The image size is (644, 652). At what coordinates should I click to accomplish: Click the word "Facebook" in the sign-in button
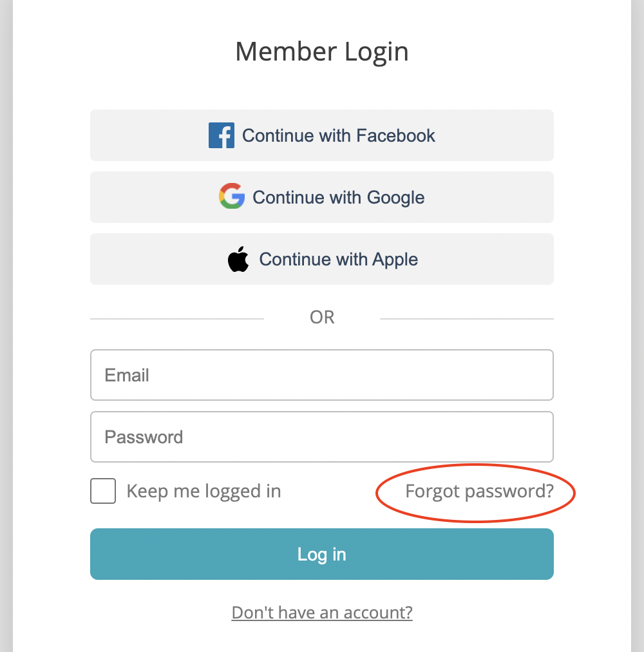[x=395, y=136]
